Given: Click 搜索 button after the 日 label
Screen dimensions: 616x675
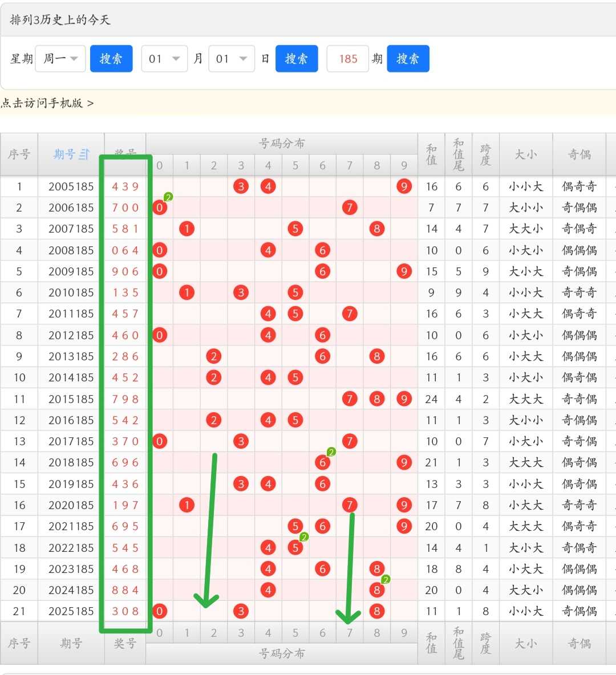Looking at the screenshot, I should tap(297, 59).
